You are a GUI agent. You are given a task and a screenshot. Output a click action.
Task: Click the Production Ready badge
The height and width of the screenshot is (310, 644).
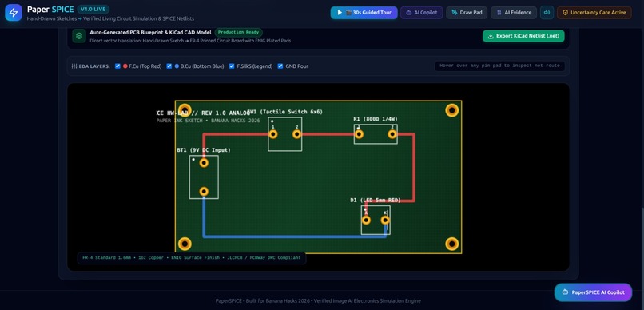[x=239, y=32]
